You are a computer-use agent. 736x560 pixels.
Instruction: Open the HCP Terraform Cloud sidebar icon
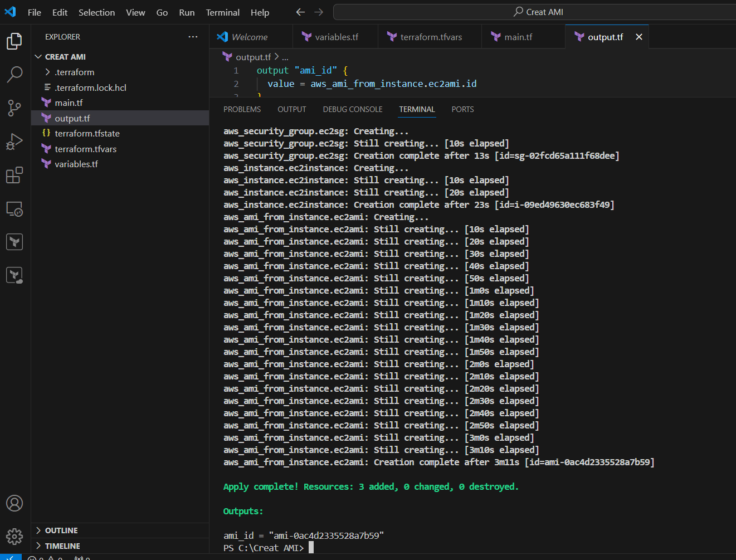click(x=14, y=275)
